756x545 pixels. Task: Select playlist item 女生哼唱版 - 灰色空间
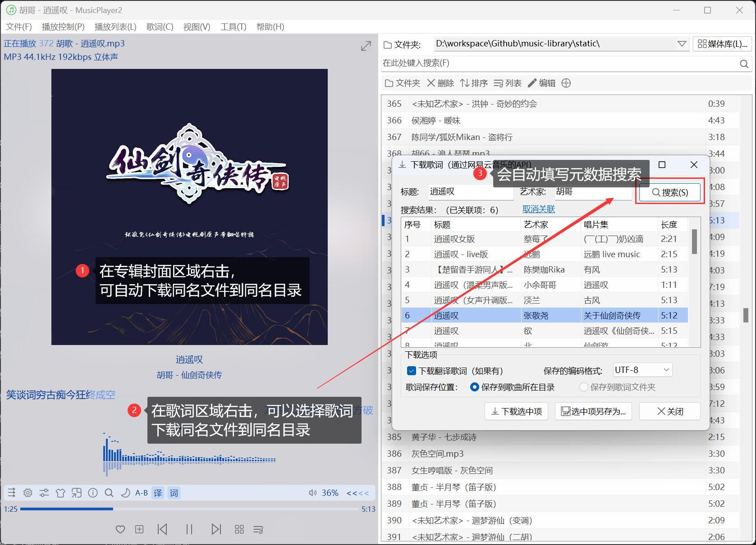click(x=560, y=470)
